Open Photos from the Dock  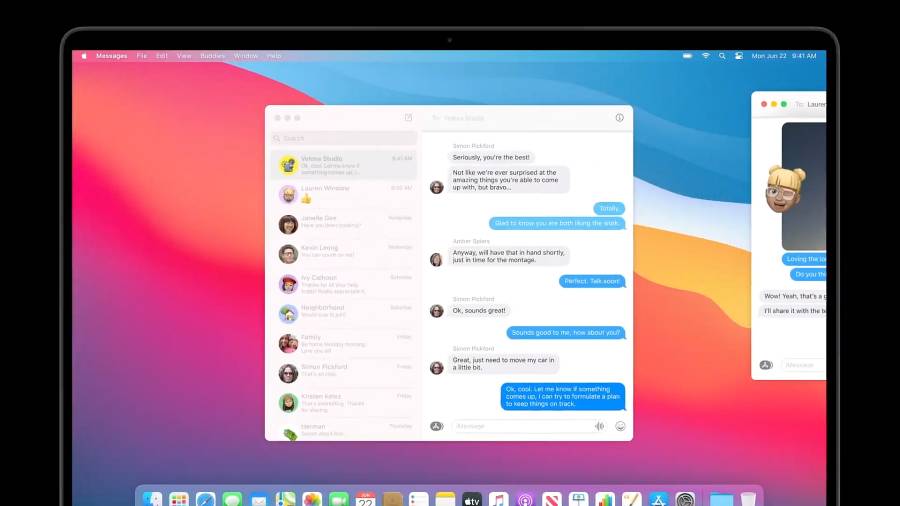(312, 500)
